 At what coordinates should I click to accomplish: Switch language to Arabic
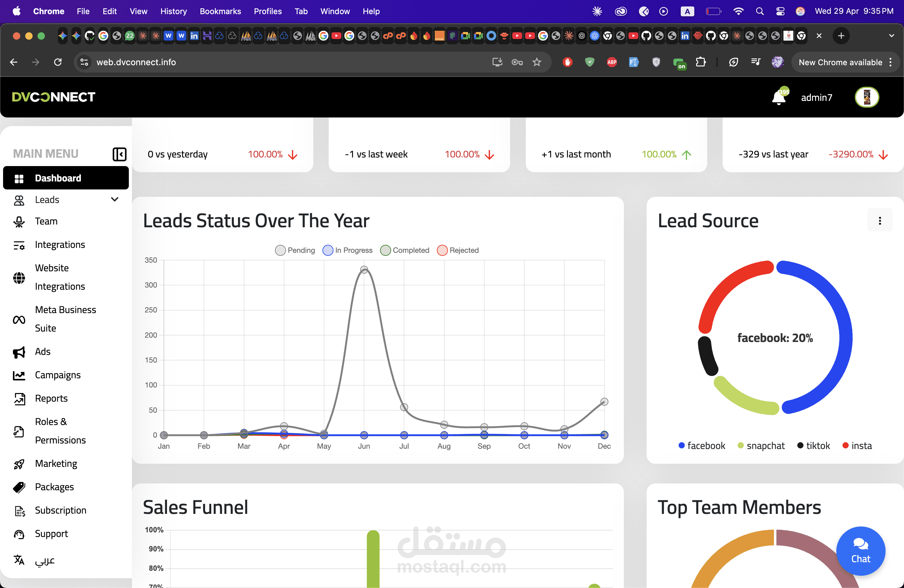point(45,561)
